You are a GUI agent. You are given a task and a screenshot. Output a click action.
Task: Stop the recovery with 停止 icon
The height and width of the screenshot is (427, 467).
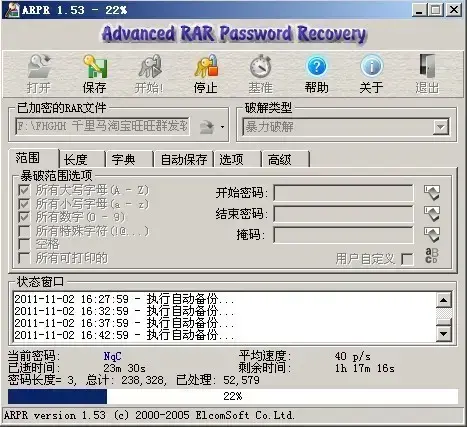pos(206,66)
